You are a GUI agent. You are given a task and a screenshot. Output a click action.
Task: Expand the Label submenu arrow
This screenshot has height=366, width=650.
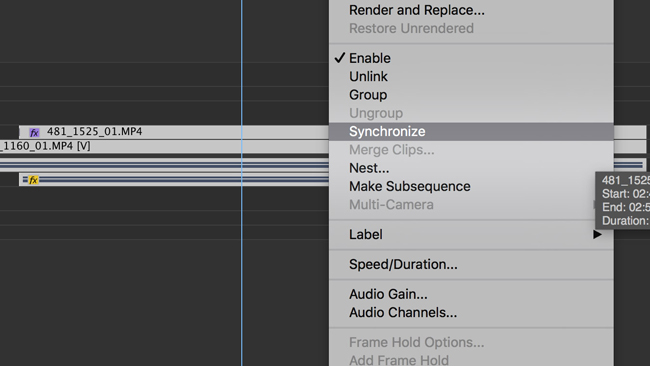(x=597, y=234)
